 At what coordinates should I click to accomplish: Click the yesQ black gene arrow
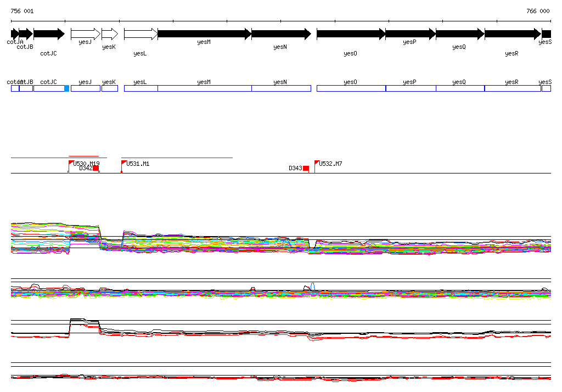(x=460, y=34)
